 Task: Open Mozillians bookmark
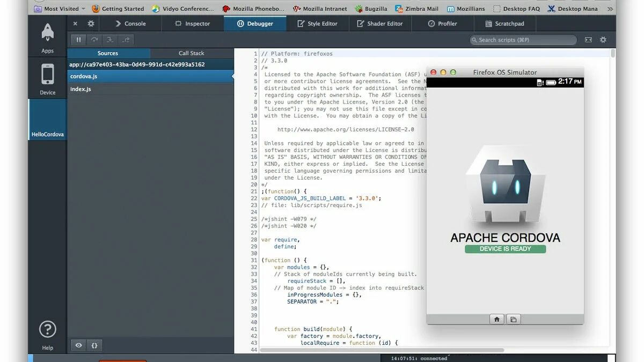(466, 9)
